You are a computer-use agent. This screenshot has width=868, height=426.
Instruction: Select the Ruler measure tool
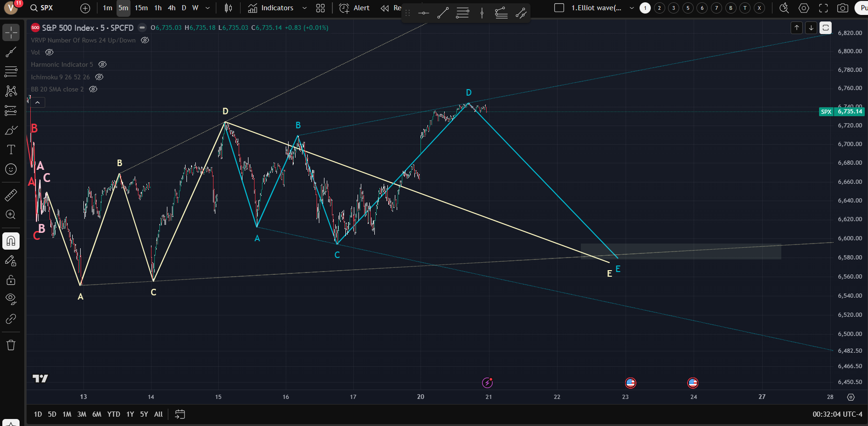click(11, 195)
